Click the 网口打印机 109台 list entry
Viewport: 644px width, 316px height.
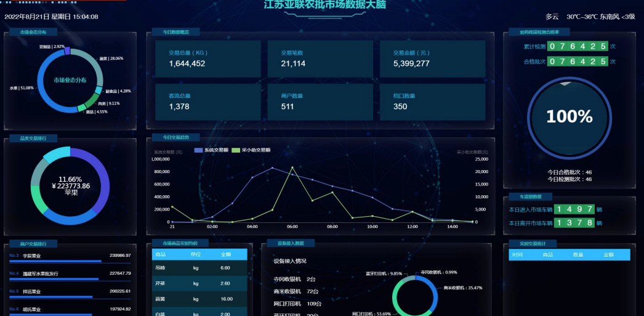[x=297, y=304]
